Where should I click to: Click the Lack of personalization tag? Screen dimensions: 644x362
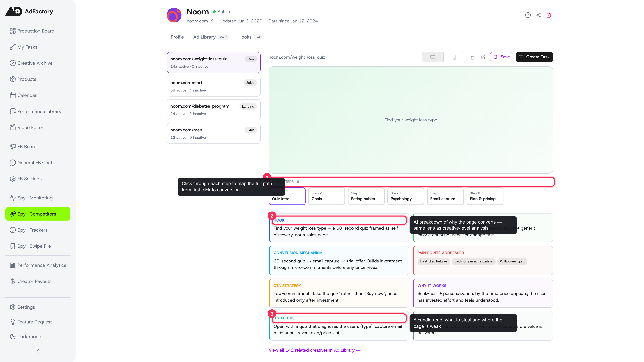click(473, 261)
